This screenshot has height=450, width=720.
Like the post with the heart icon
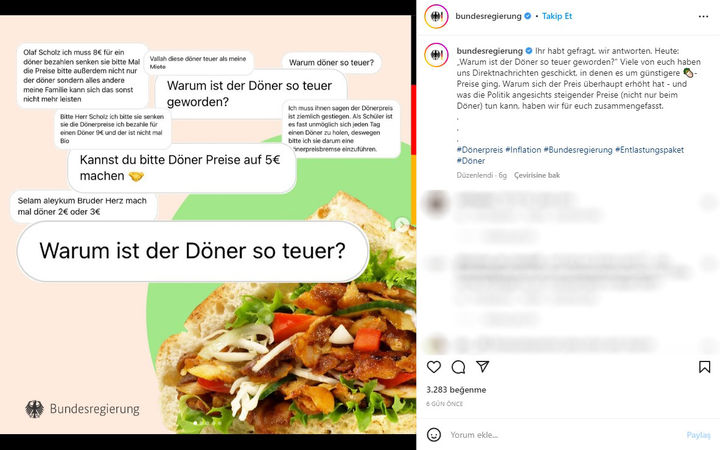pyautogui.click(x=433, y=366)
